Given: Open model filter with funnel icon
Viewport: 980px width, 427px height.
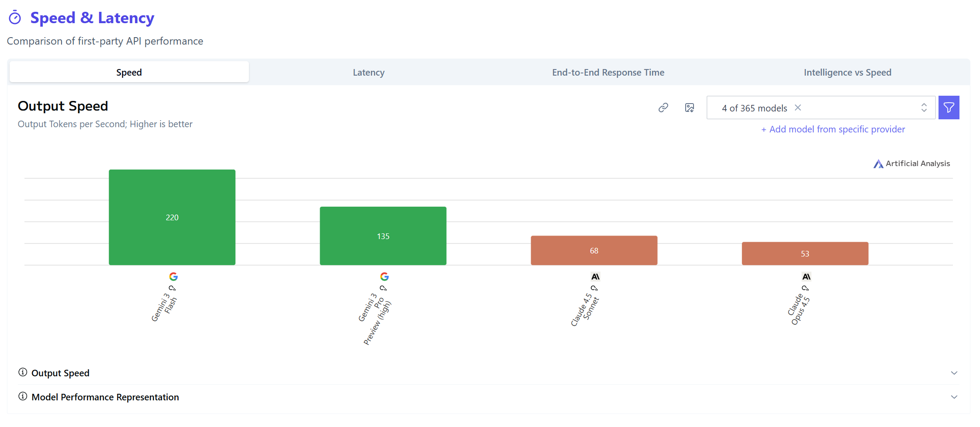Looking at the screenshot, I should [949, 108].
